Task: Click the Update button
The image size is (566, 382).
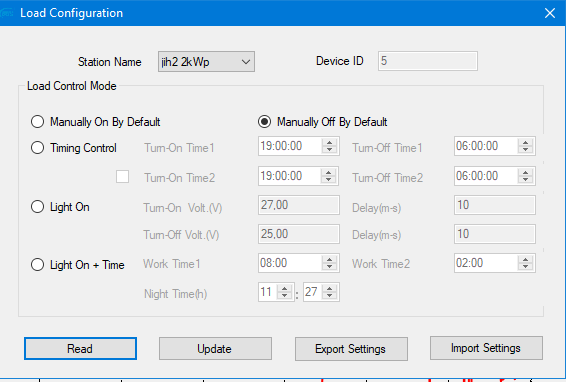Action: [215, 348]
